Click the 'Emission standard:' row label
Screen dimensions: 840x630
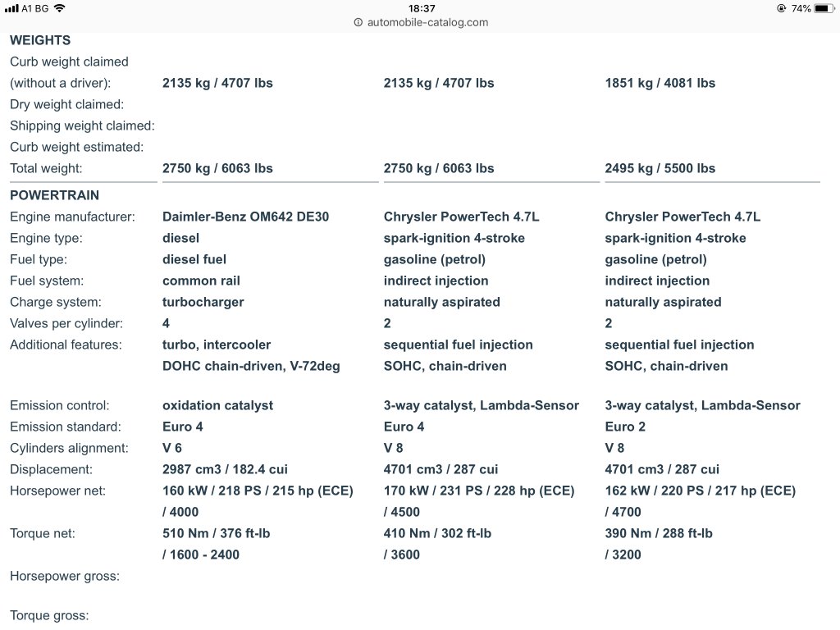[x=66, y=427]
